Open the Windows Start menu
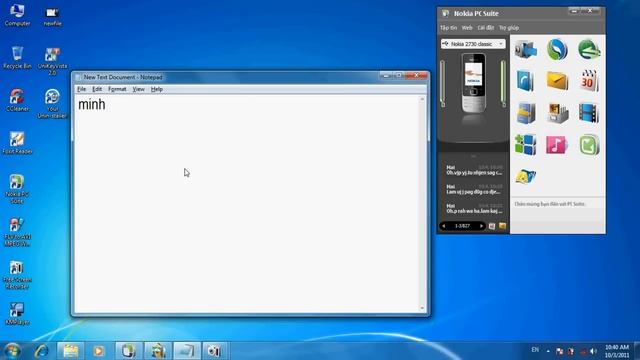This screenshot has width=640, height=360. (x=12, y=351)
